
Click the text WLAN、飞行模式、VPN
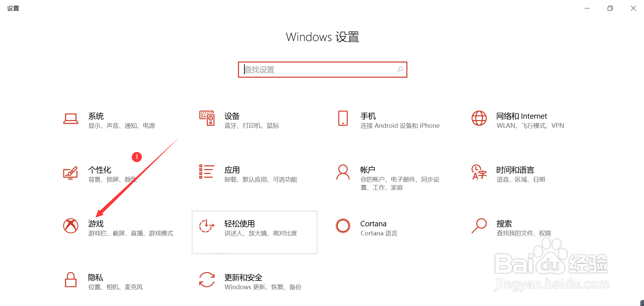(x=530, y=126)
